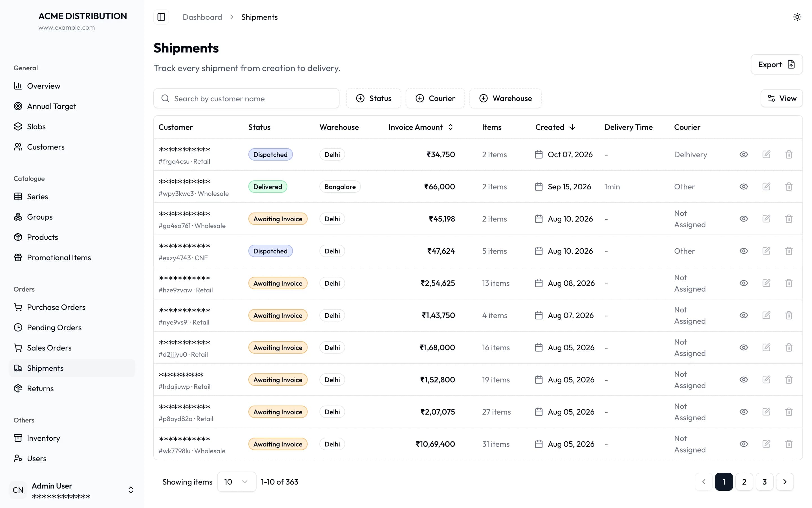Screen dimensions: 812x508
Task: View shipment #hdajiuwp with eye icon
Action: pyautogui.click(x=743, y=380)
